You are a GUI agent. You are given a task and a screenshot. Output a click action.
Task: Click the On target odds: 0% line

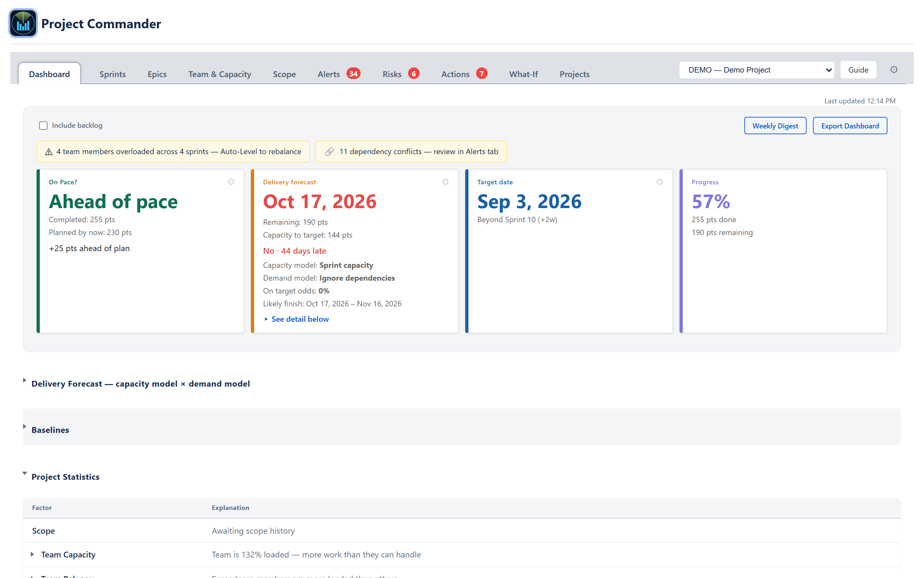click(x=296, y=291)
